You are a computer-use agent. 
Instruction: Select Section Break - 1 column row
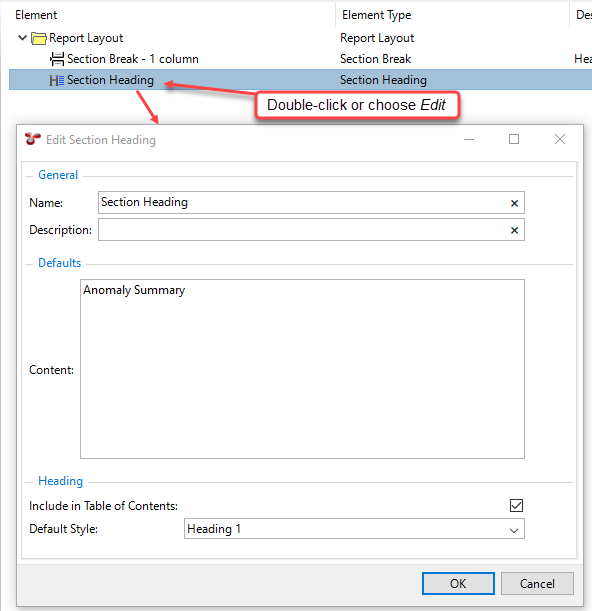pyautogui.click(x=300, y=59)
